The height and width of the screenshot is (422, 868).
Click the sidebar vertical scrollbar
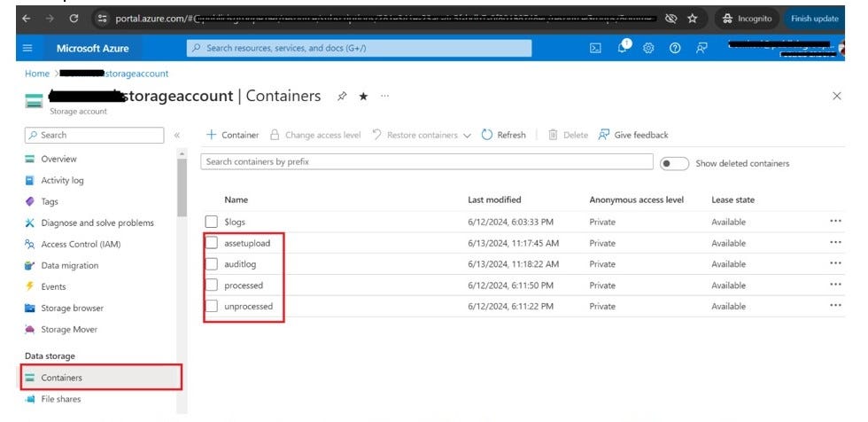[x=182, y=188]
